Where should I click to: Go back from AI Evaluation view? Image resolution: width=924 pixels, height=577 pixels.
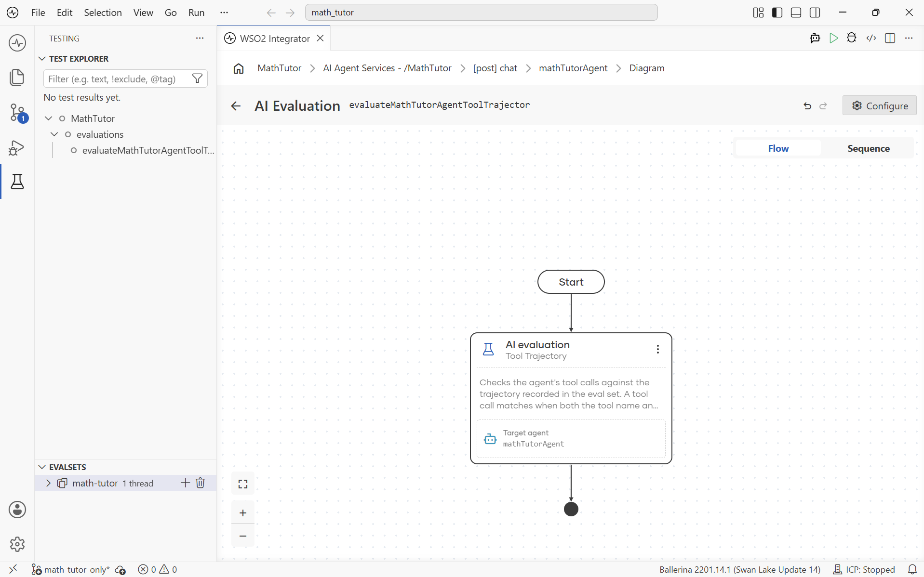pyautogui.click(x=236, y=106)
